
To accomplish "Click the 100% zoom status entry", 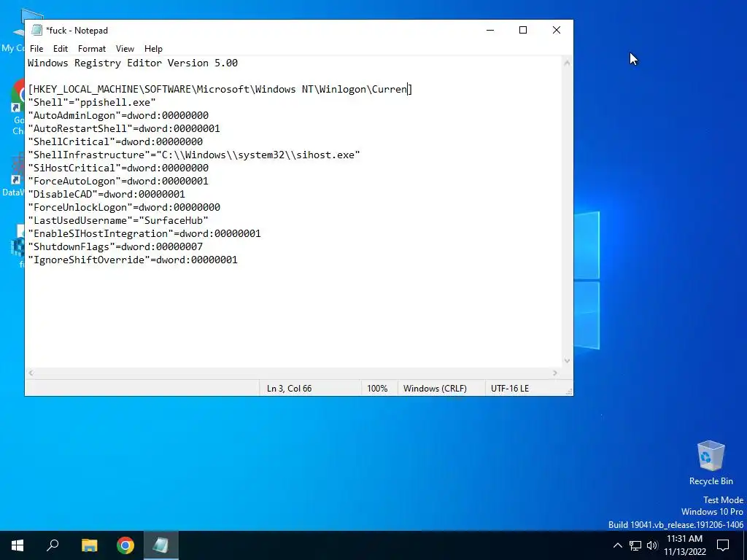I will [377, 389].
